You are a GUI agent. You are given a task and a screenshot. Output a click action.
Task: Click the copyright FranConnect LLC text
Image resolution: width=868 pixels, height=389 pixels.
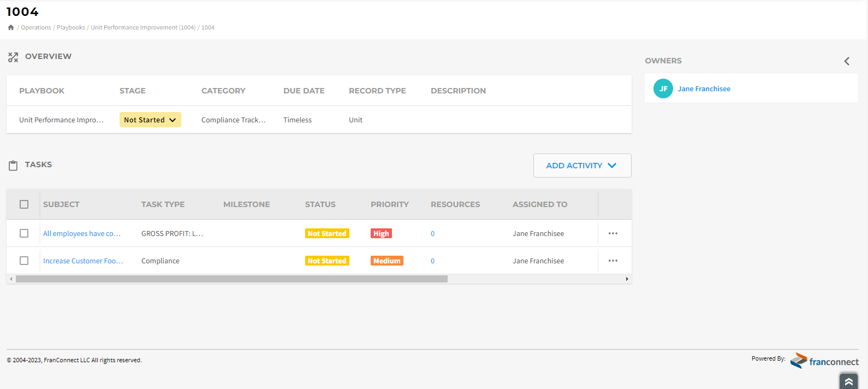pos(74,360)
